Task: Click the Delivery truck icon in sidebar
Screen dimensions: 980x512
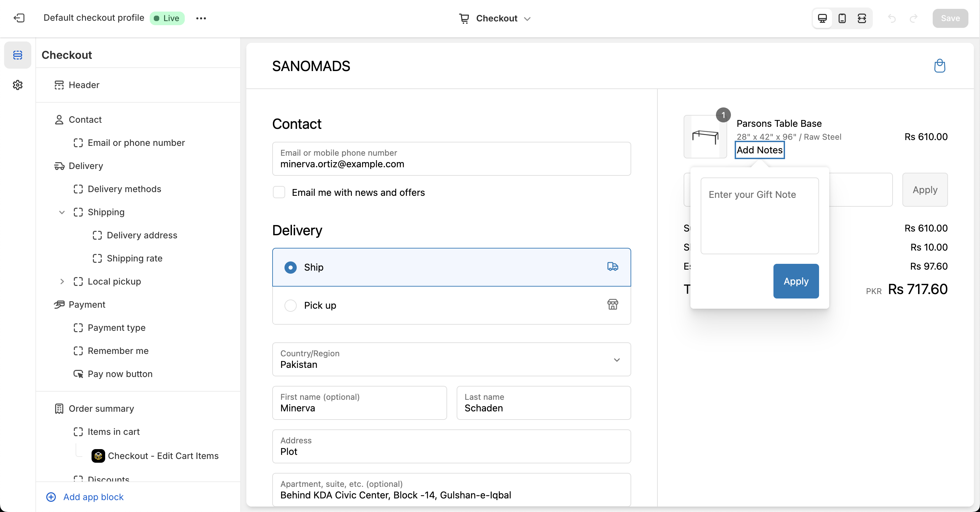Action: (x=59, y=166)
